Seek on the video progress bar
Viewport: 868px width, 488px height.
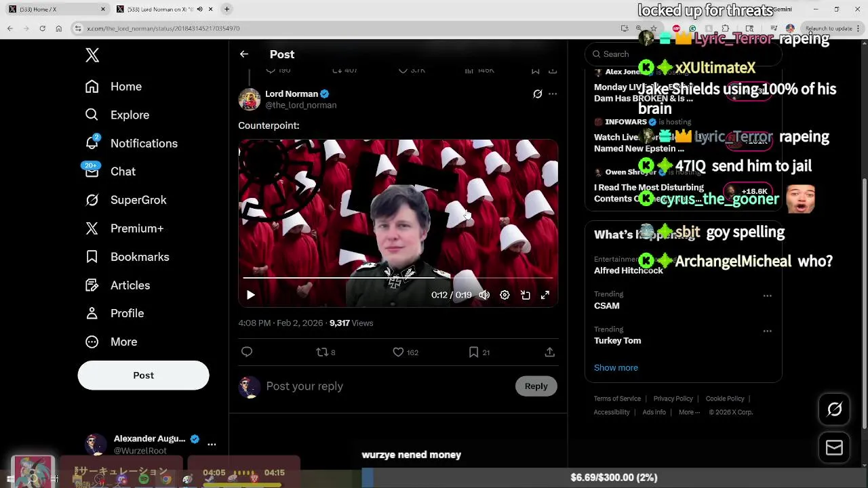pos(398,278)
